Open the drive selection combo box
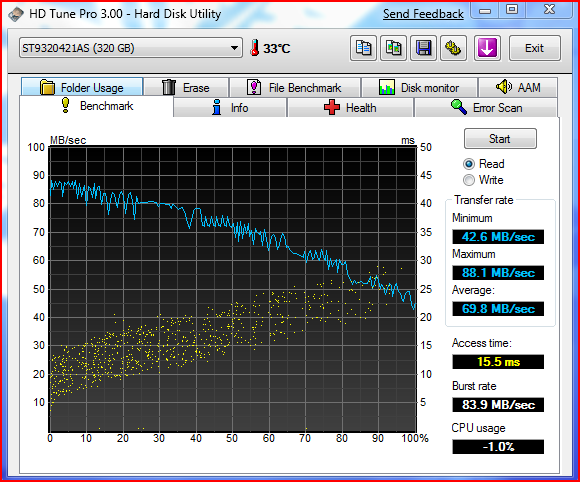Image resolution: width=580 pixels, height=482 pixels. pyautogui.click(x=131, y=48)
